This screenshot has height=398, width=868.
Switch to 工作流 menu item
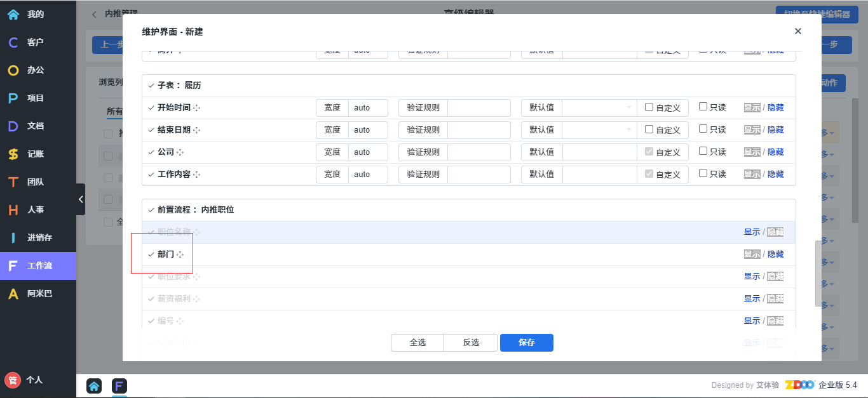point(38,265)
